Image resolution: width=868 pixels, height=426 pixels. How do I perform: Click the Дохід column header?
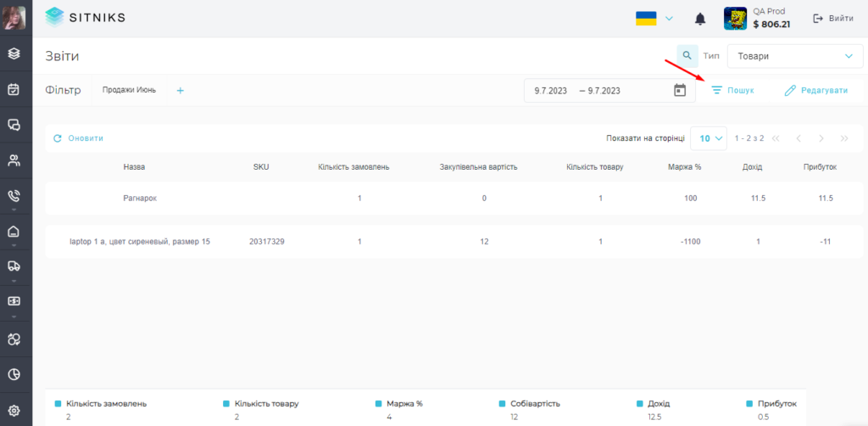tap(753, 166)
